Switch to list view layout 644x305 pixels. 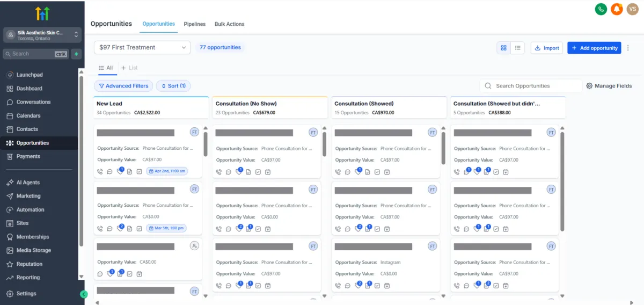pos(518,48)
